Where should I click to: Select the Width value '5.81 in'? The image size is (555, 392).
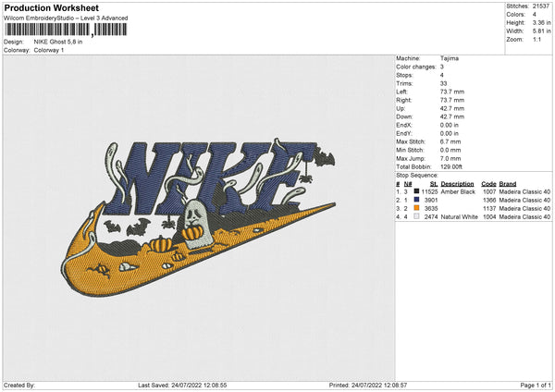(x=541, y=31)
